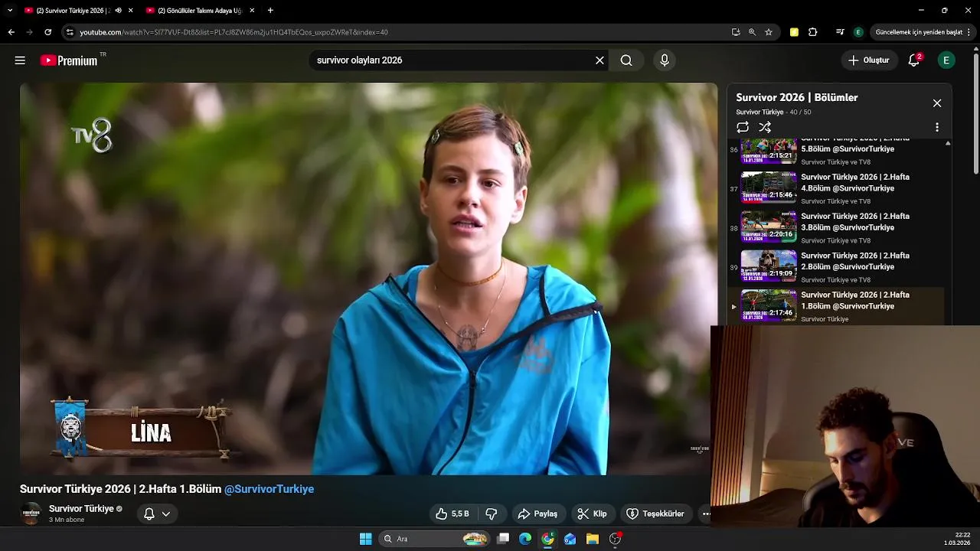This screenshot has height=551, width=980.
Task: Pause the video by clicking the player
Action: point(368,279)
